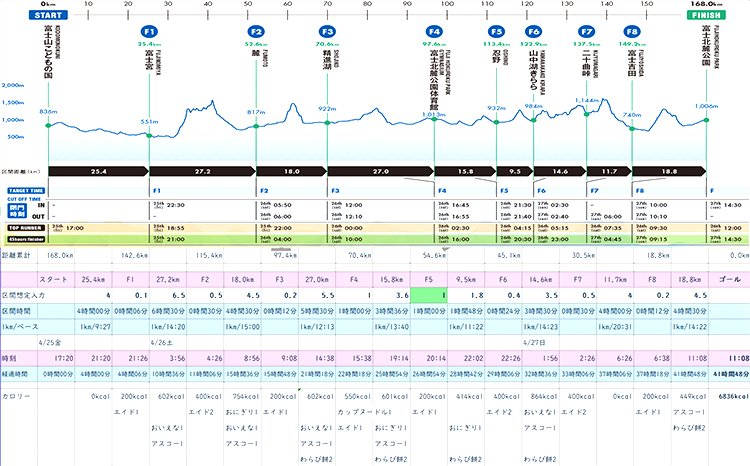The height and width of the screenshot is (466, 750).
Task: Click the TARGET TIME label badge
Action: (26, 190)
